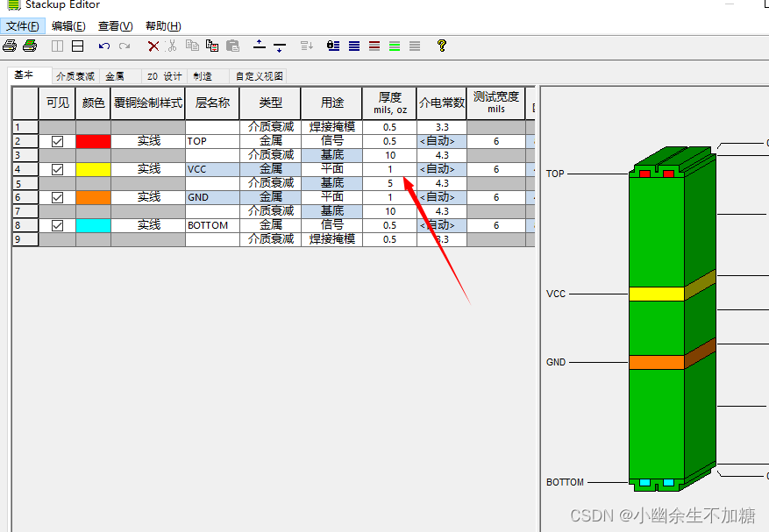Click the lock layers icon
The image size is (769, 532).
[333, 46]
